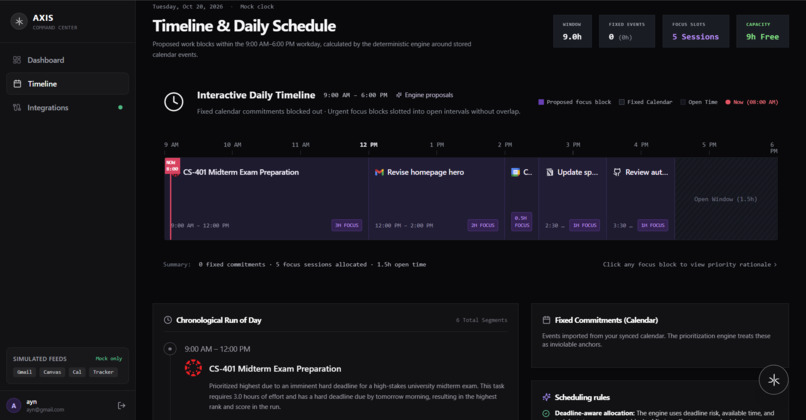Click the Proposed focus block purple legend swatch
Image resolution: width=806 pixels, height=420 pixels.
541,102
